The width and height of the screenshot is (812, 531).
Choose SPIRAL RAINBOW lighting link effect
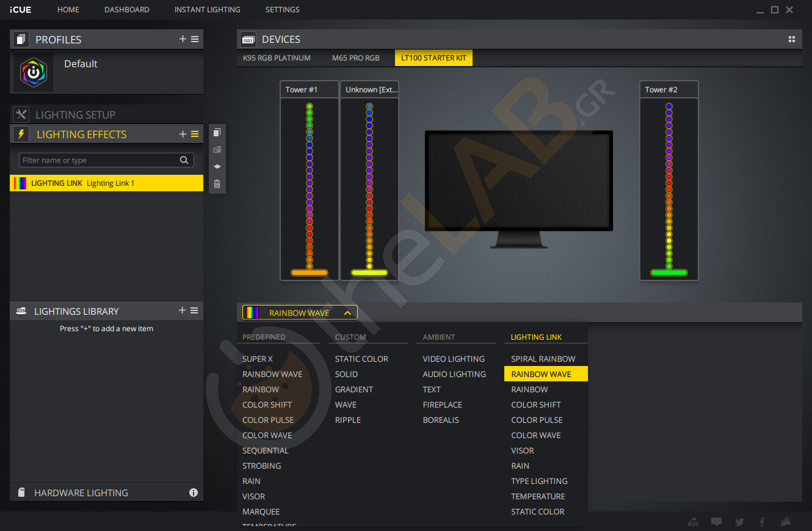point(543,359)
